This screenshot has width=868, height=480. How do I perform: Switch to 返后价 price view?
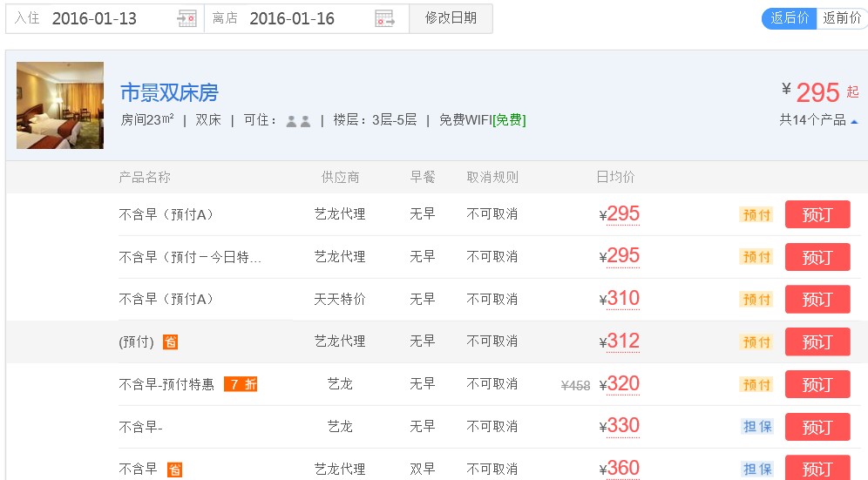[x=790, y=18]
